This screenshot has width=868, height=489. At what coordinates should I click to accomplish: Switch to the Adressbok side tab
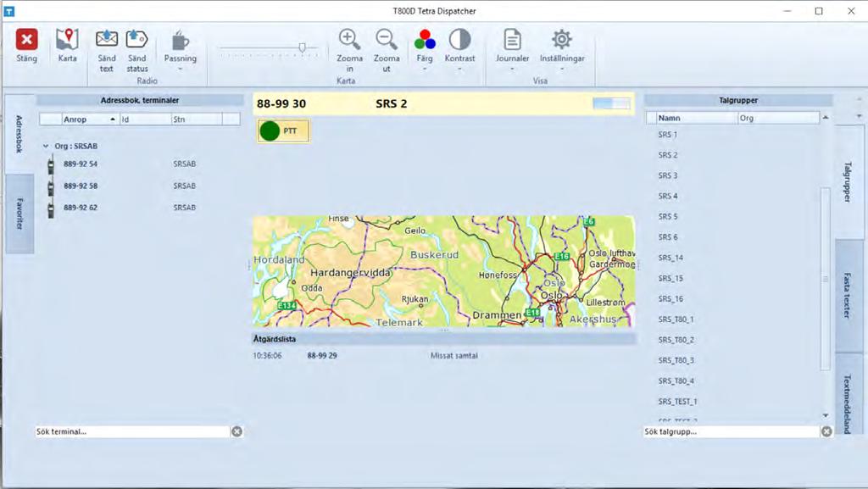19,134
